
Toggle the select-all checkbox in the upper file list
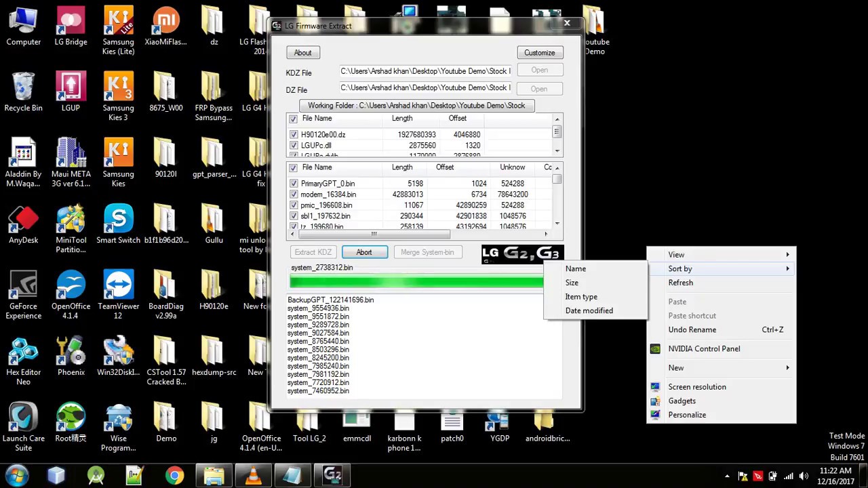(x=293, y=119)
